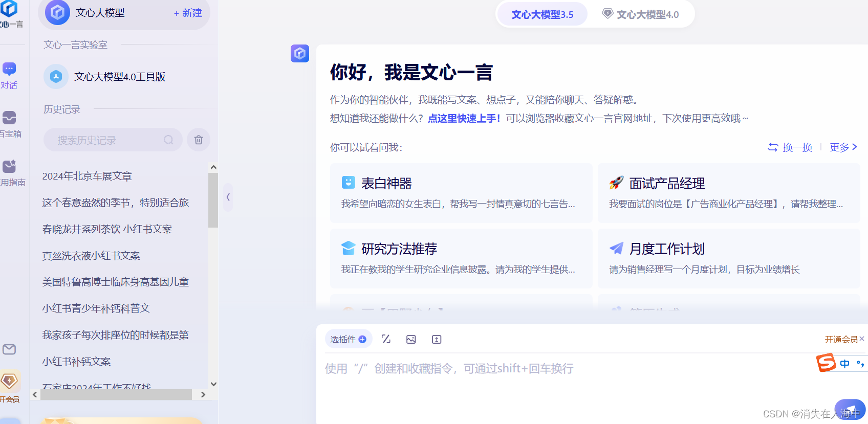Click the 换一换 refresh arrows icon

pos(773,147)
